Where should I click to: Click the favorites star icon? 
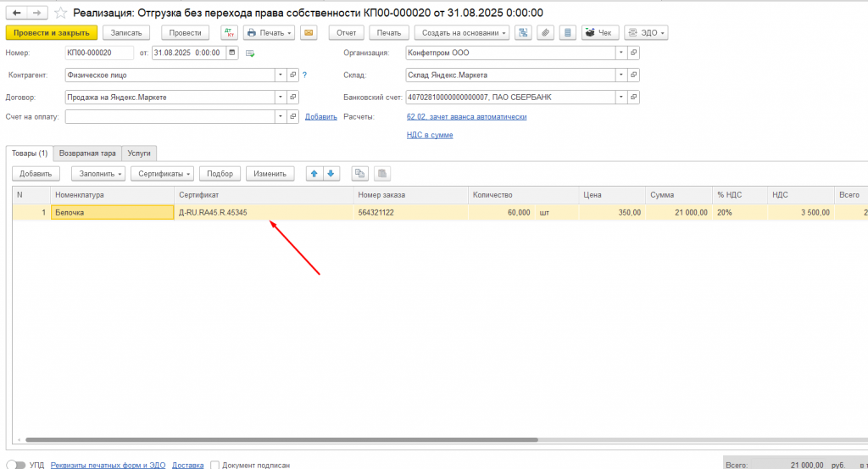click(60, 13)
